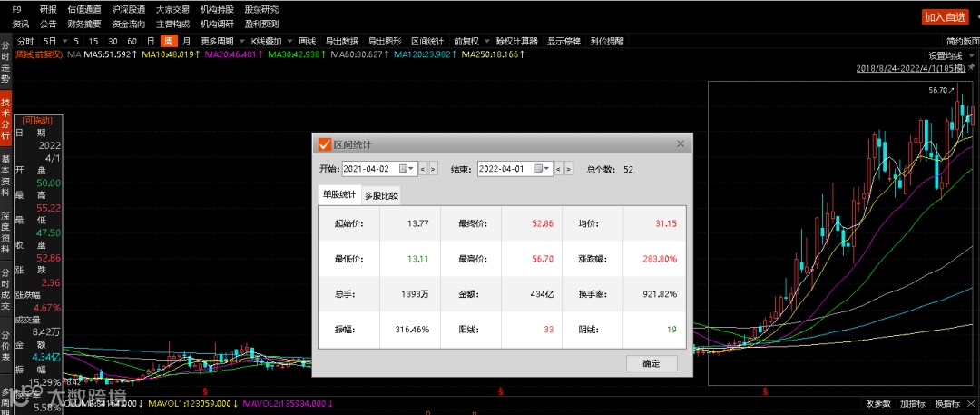
Task: Click 加指标 to add an indicator
Action: (912, 404)
